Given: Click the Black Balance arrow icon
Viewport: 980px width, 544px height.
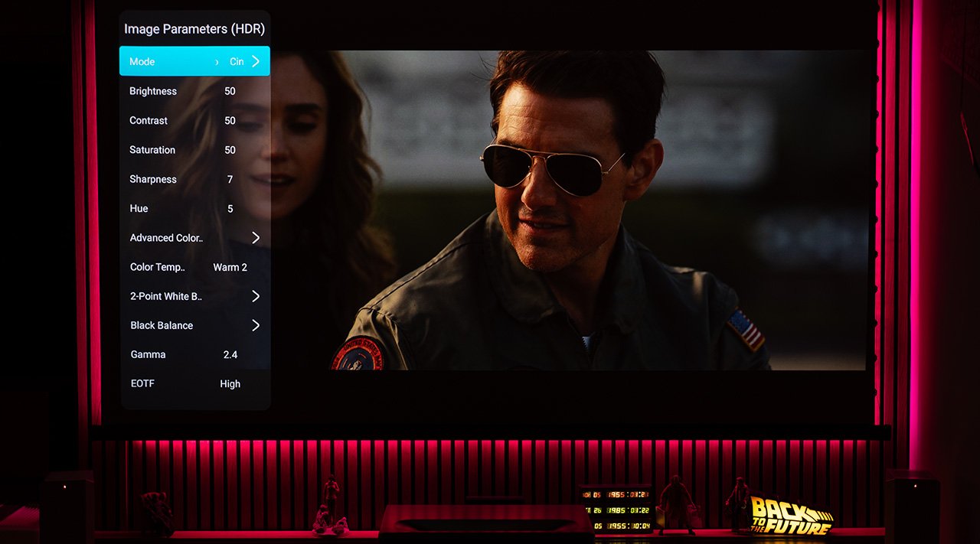Looking at the screenshot, I should pos(256,325).
